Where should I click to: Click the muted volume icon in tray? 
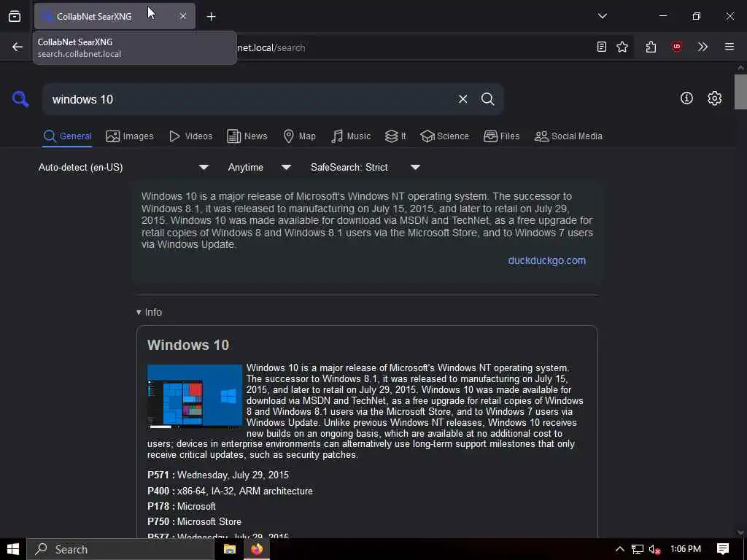click(x=655, y=550)
